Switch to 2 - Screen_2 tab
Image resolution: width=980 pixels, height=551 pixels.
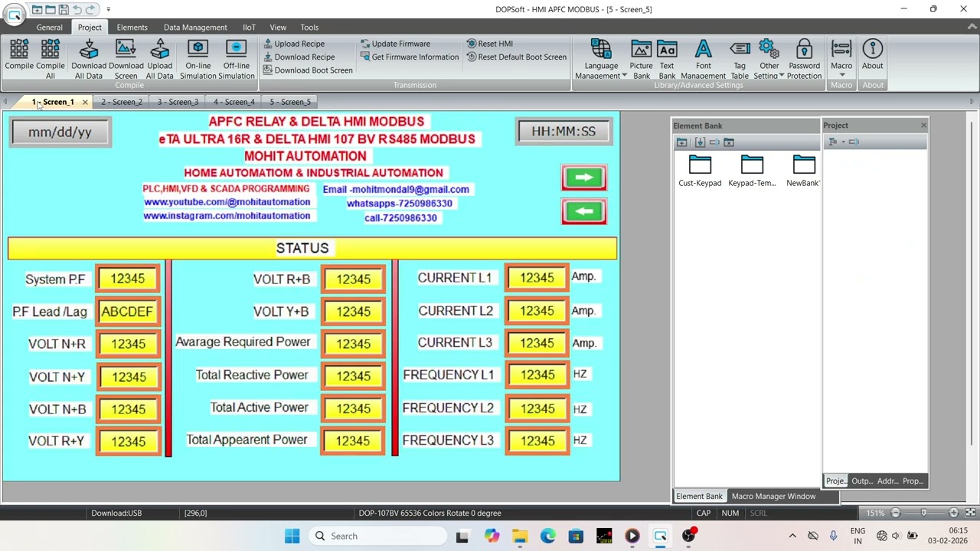pyautogui.click(x=121, y=102)
